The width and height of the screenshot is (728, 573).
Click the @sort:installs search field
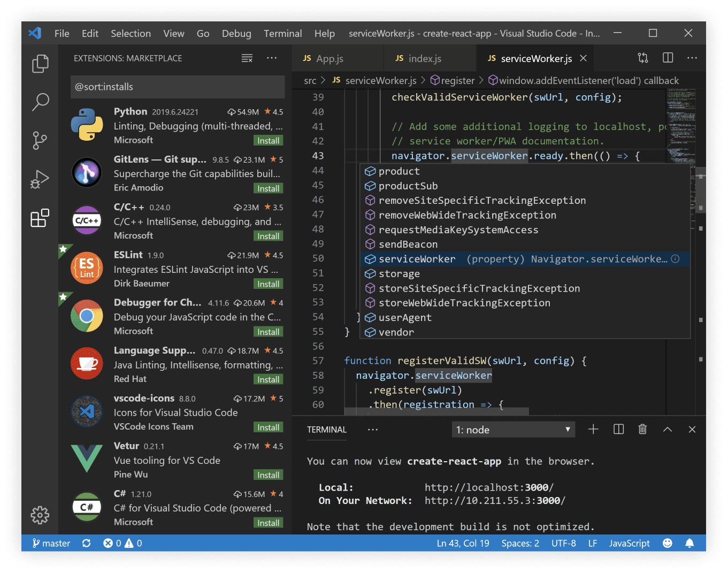click(x=177, y=87)
